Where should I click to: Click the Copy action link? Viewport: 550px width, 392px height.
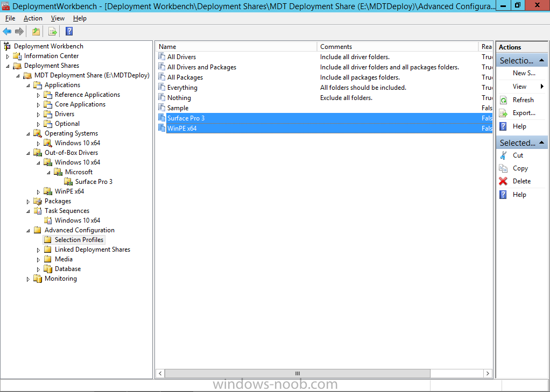[520, 168]
